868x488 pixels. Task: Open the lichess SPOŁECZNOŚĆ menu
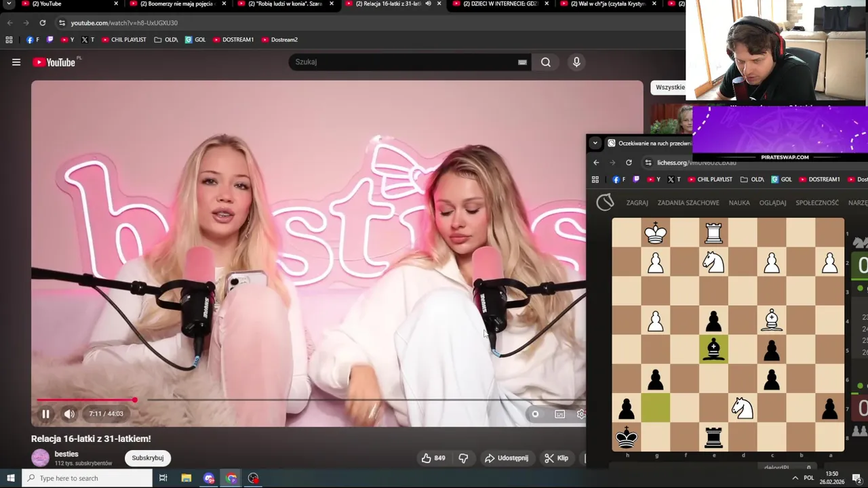click(817, 203)
